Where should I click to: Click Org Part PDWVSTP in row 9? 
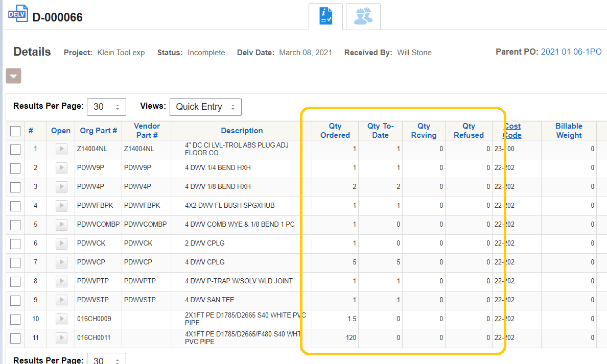(x=93, y=300)
